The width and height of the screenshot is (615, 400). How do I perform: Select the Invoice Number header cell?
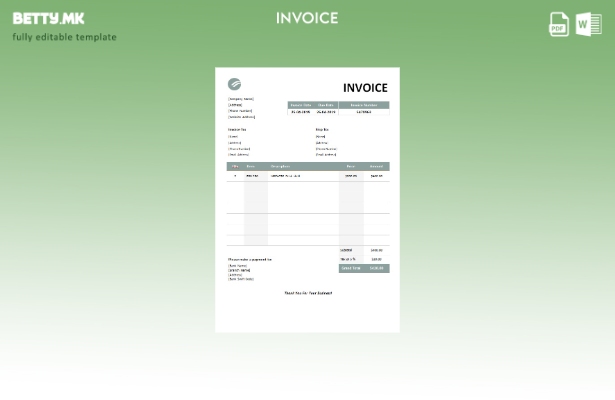point(364,105)
